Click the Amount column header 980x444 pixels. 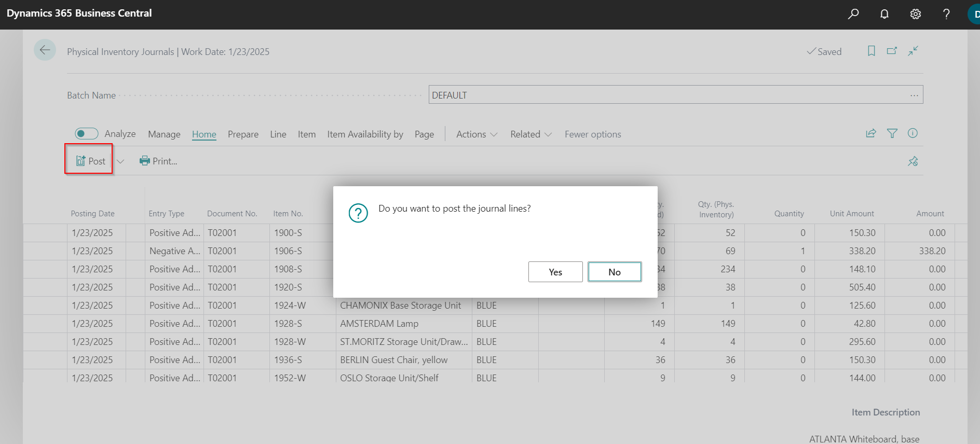pyautogui.click(x=930, y=214)
